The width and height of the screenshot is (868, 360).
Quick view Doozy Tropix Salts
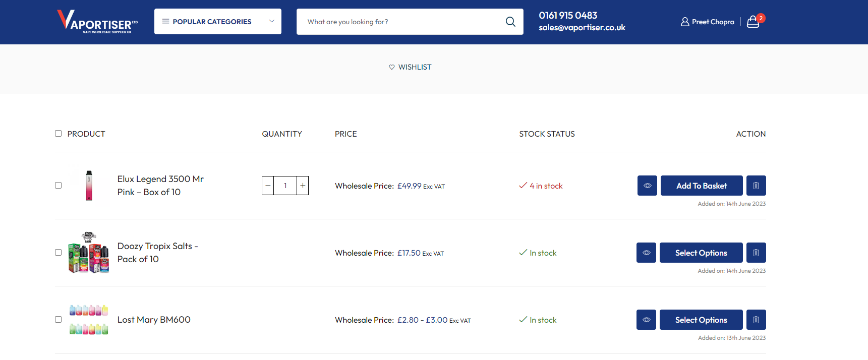coord(646,253)
